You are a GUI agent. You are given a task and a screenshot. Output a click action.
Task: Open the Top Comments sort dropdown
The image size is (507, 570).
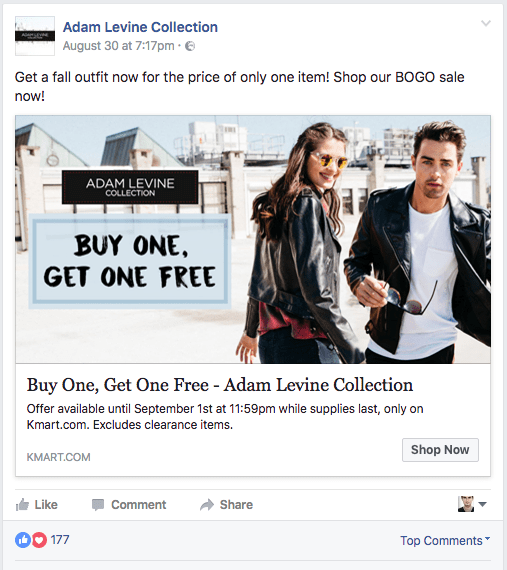[445, 541]
